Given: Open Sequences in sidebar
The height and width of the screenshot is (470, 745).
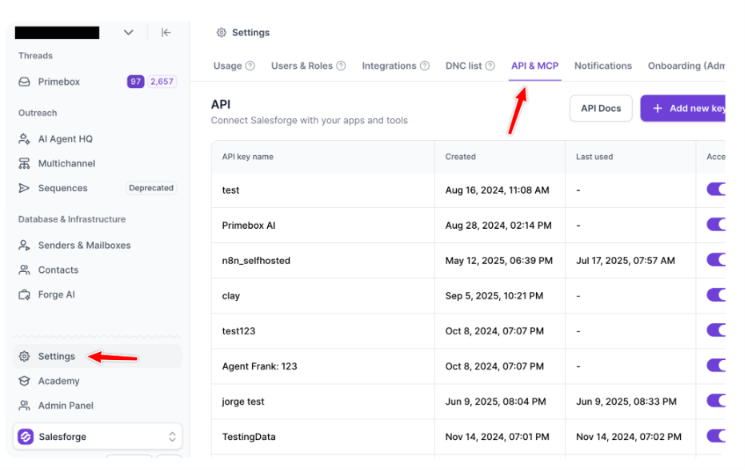Looking at the screenshot, I should (63, 188).
